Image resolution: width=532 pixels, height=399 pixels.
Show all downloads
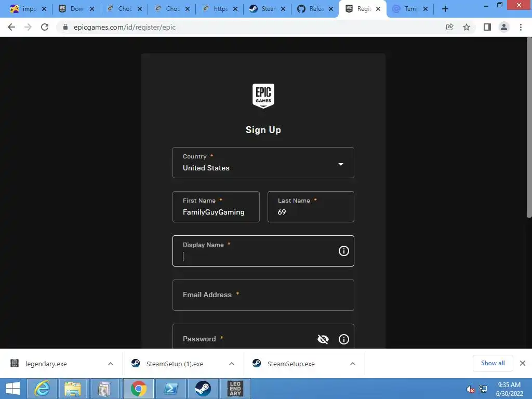(493, 363)
